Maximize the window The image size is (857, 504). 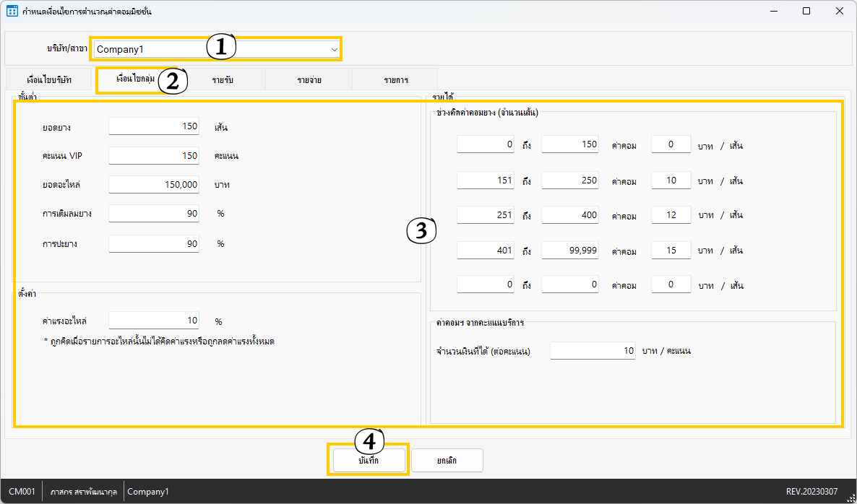pyautogui.click(x=806, y=12)
